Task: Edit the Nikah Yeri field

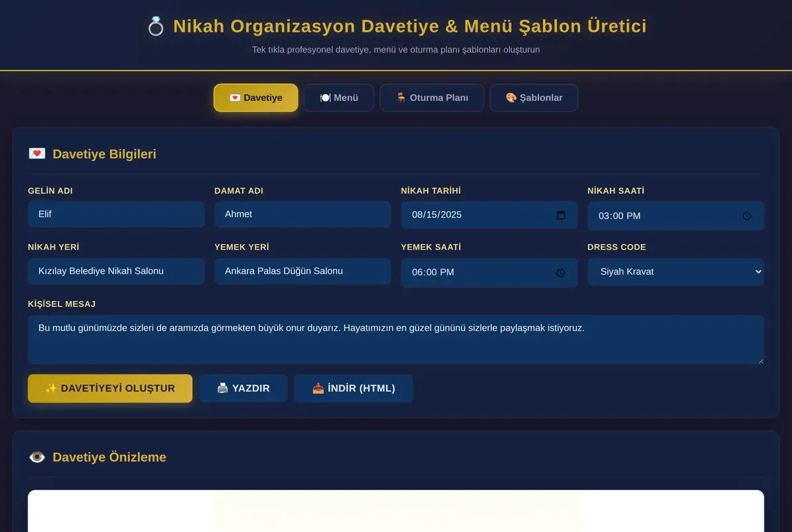Action: [x=116, y=271]
